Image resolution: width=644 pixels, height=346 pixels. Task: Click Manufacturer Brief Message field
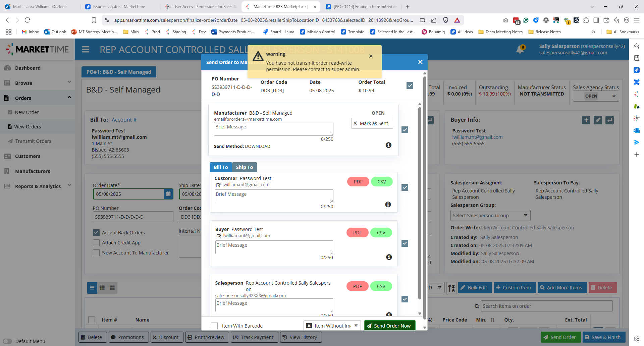[x=274, y=129]
